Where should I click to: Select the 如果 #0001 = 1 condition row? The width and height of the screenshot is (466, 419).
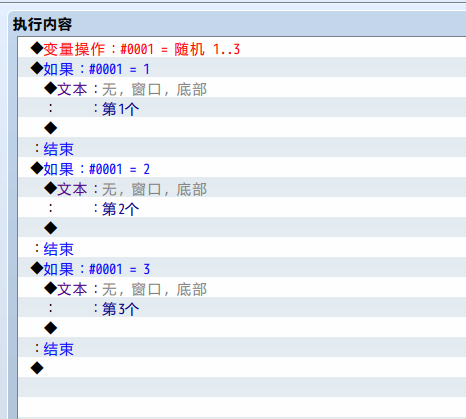pos(242,67)
